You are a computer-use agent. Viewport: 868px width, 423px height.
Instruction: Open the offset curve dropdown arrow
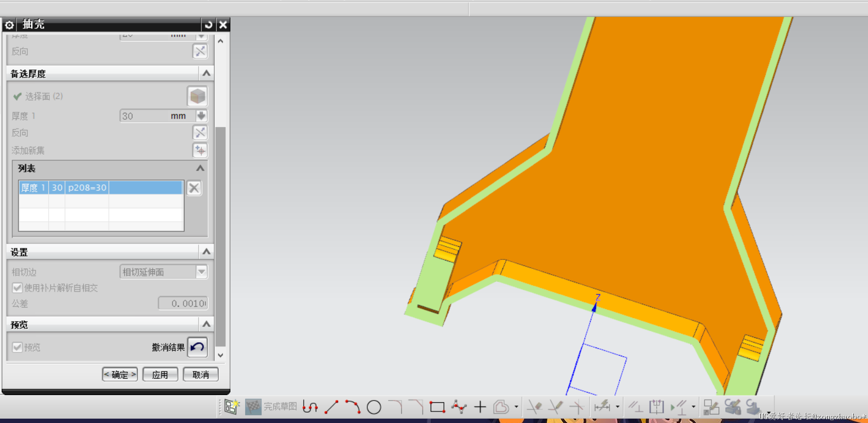coord(516,407)
